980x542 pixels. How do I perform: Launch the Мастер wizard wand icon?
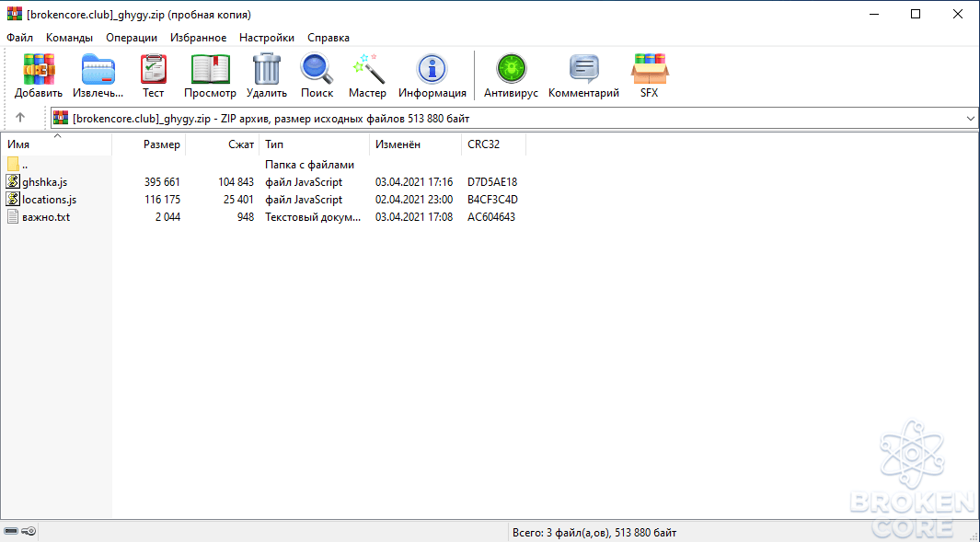coord(367,69)
